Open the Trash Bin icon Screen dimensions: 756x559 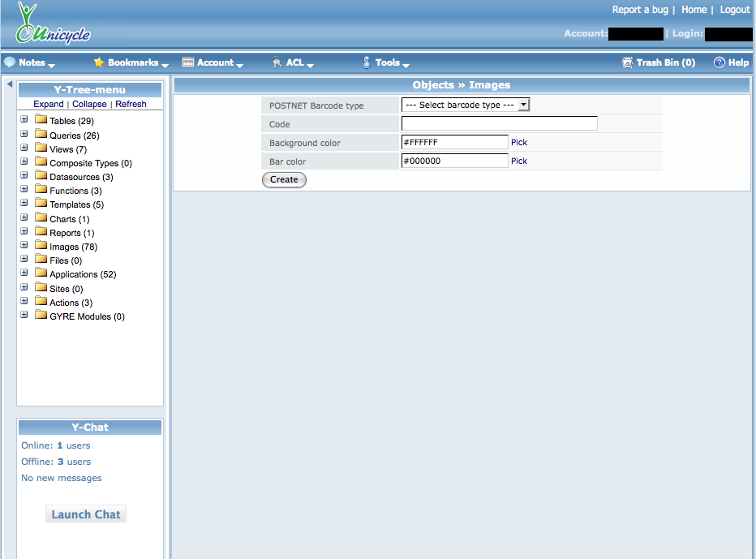[627, 62]
